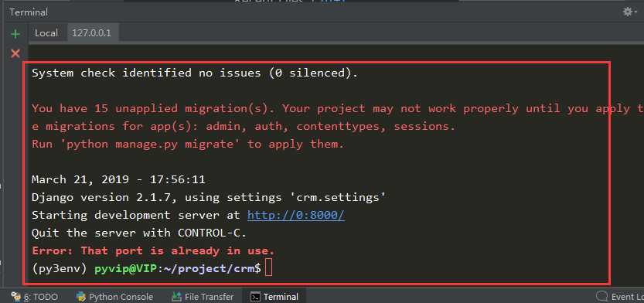Click the Terminal panel header title
The image size is (644, 303).
coord(29,12)
